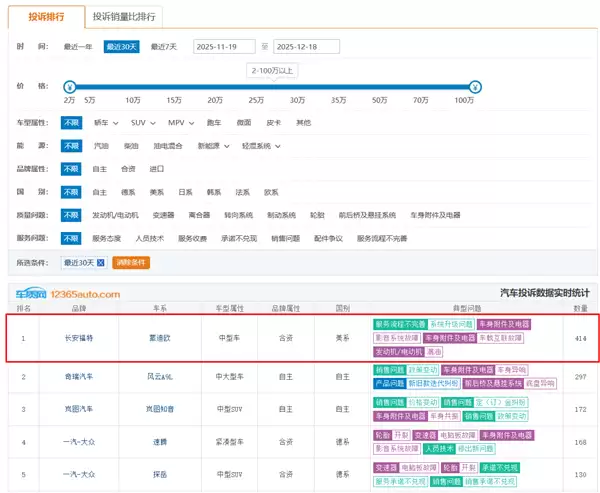Select the 投诉排行 tab
This screenshot has width=600, height=493.
46,17
